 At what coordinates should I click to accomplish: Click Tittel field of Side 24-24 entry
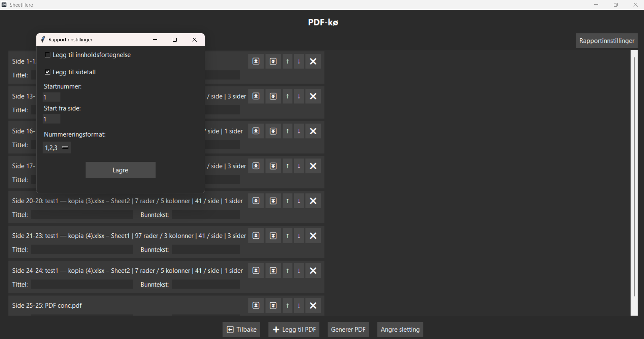82,285
